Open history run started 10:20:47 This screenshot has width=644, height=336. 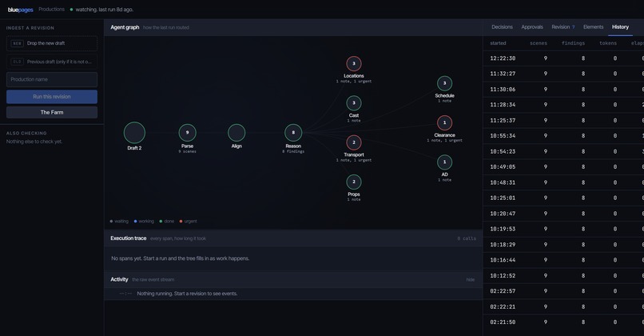563,214
